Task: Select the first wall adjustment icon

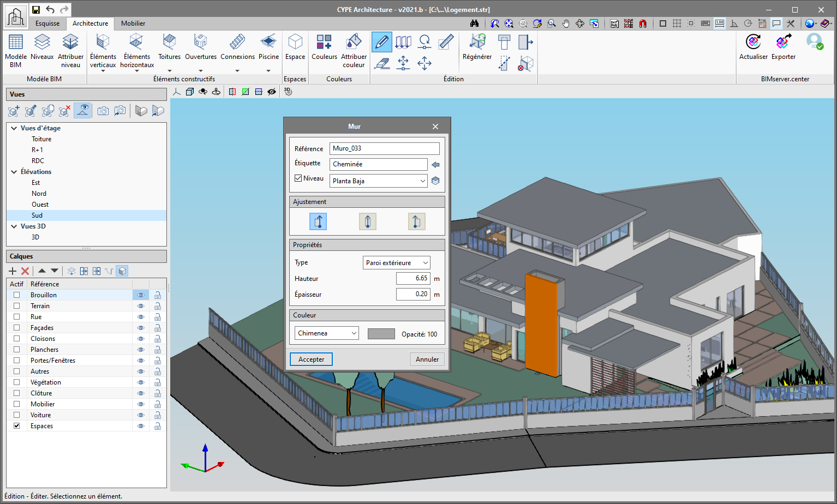Action: [318, 221]
